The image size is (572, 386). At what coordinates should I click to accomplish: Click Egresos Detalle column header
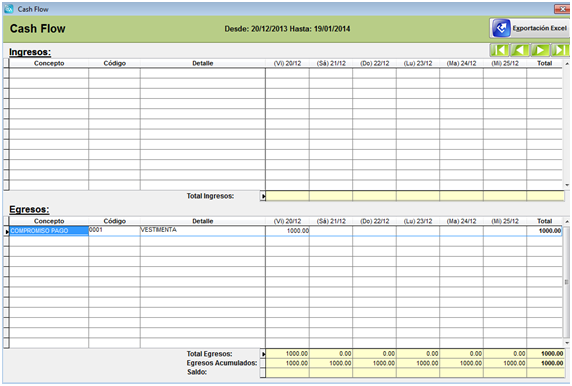click(202, 221)
